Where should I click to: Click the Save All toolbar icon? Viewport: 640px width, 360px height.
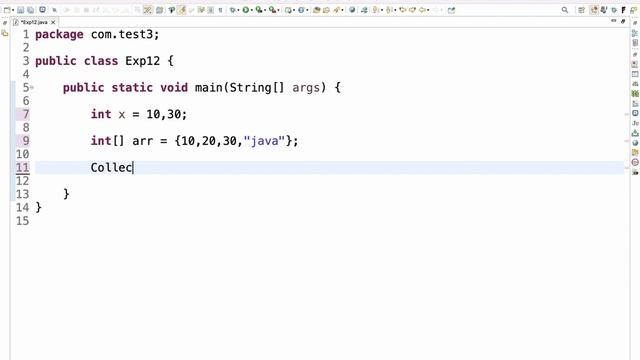click(x=31, y=10)
